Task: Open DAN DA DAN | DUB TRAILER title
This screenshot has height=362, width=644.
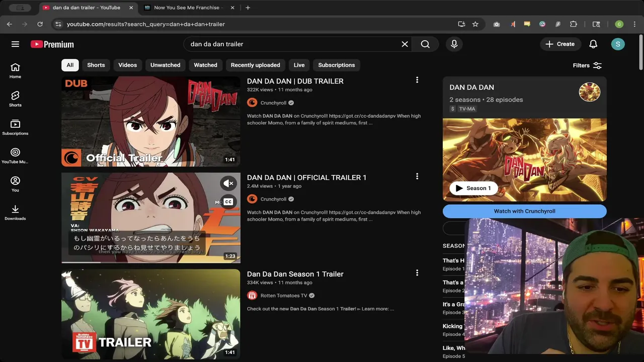Action: tap(295, 81)
